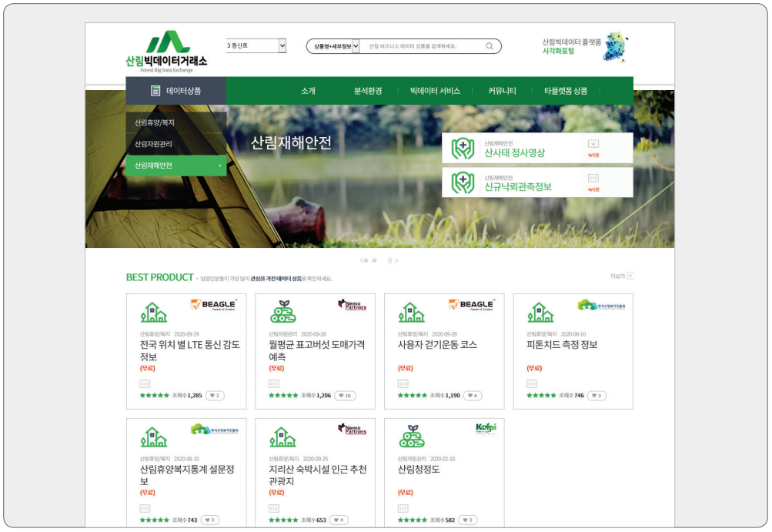Click the product search input field
This screenshot has width=772, height=532.
pos(423,46)
